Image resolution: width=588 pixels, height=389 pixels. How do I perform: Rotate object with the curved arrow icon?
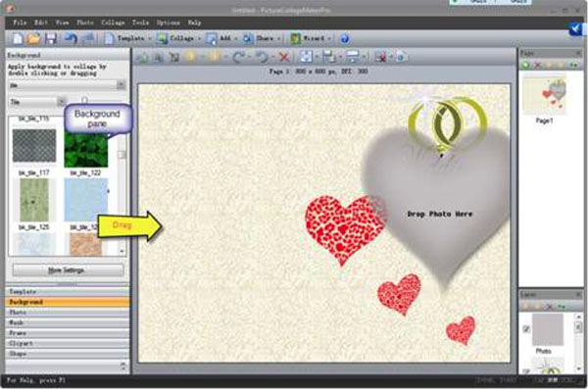point(238,57)
